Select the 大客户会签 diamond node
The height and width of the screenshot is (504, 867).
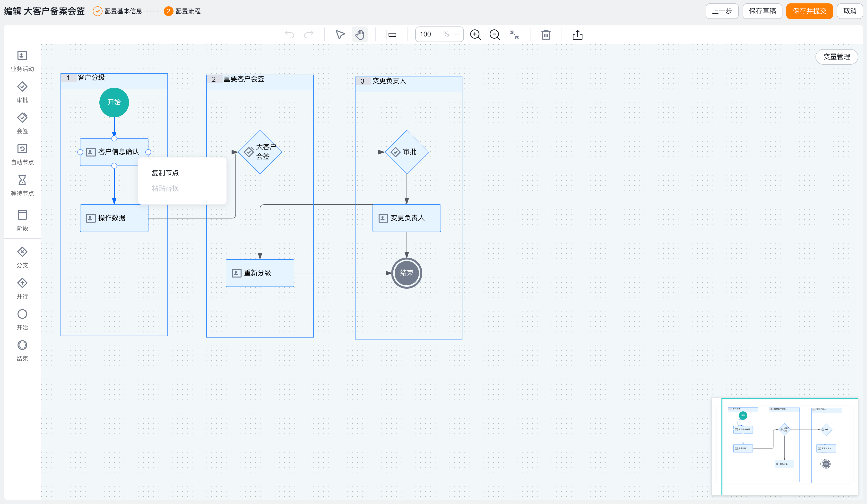point(260,152)
